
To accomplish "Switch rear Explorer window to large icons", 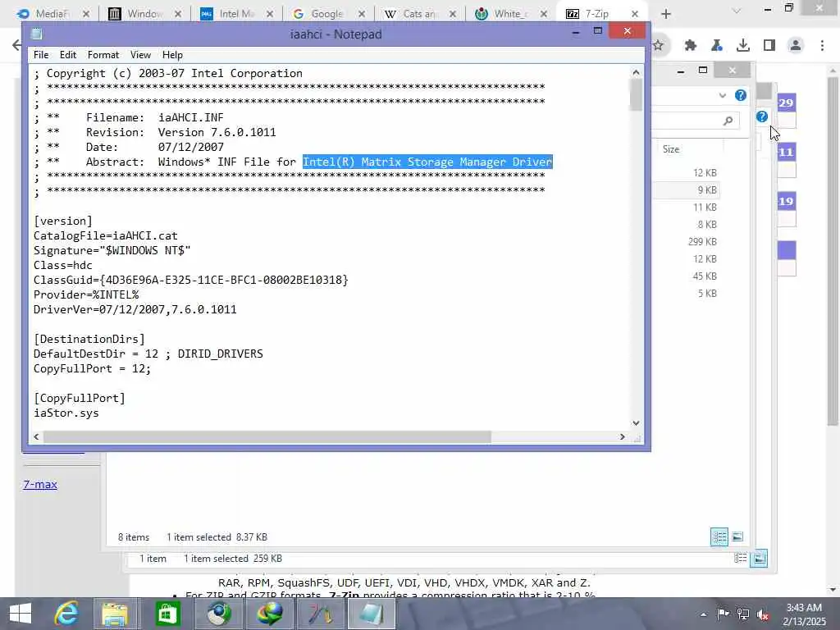I will tap(759, 558).
